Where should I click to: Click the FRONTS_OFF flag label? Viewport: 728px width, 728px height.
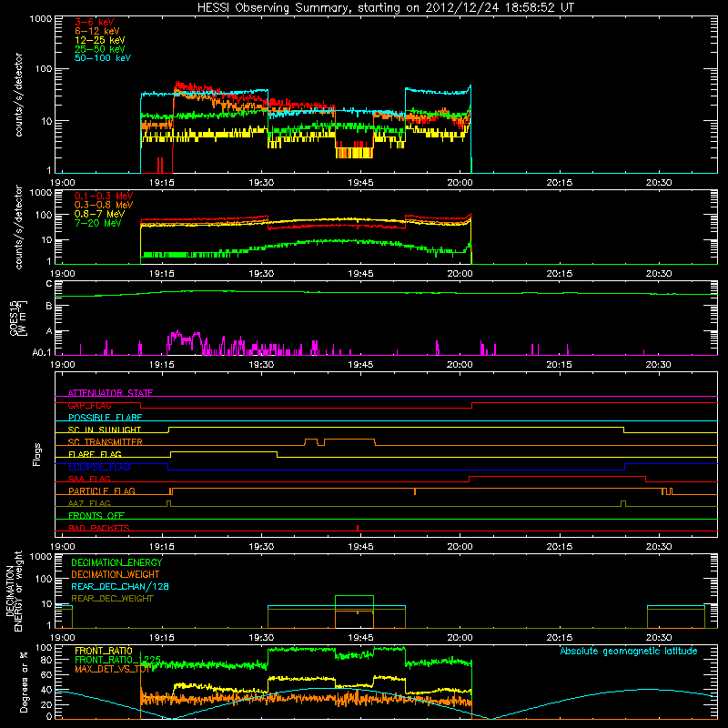click(96, 516)
